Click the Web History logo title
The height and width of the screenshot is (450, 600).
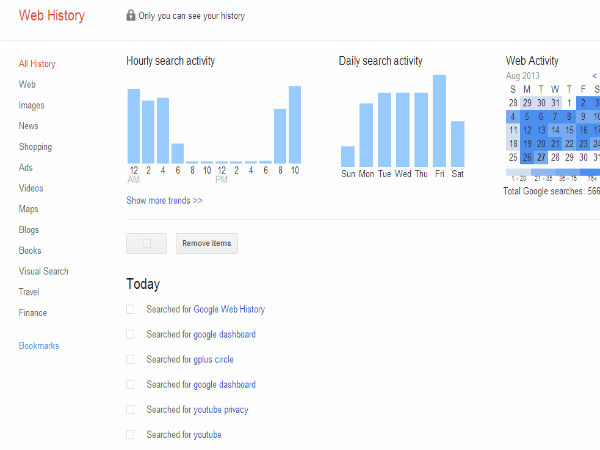pyautogui.click(x=52, y=16)
